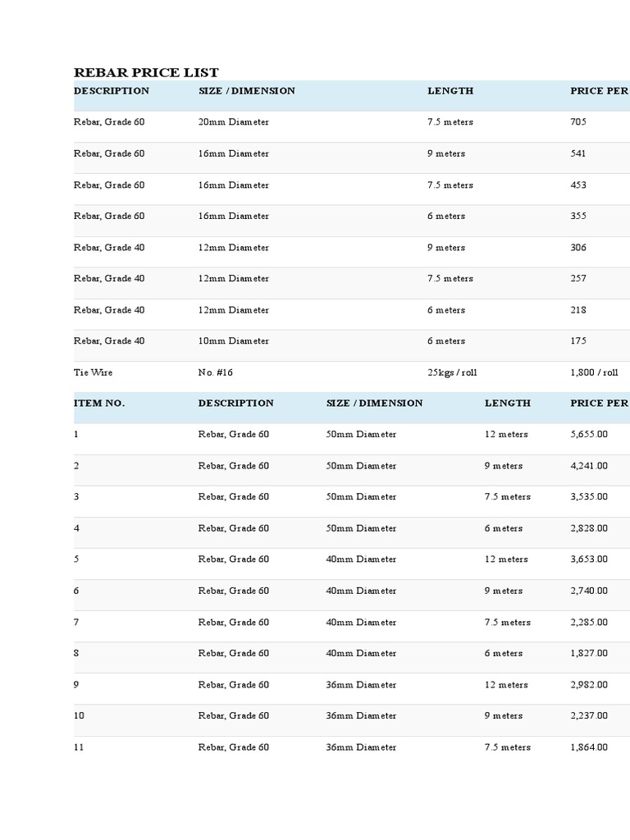
Task: Click the price 5,655.00
Action: coord(589,434)
